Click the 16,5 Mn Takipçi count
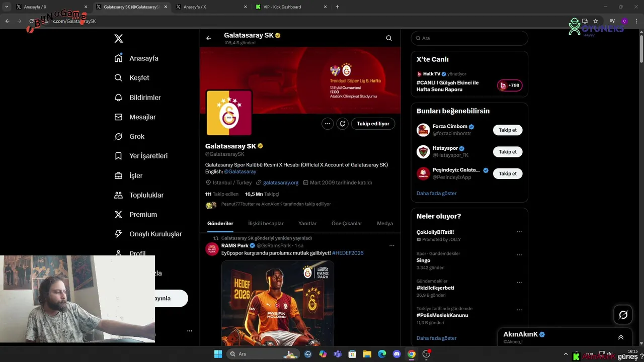This screenshot has height=362, width=644. click(262, 194)
